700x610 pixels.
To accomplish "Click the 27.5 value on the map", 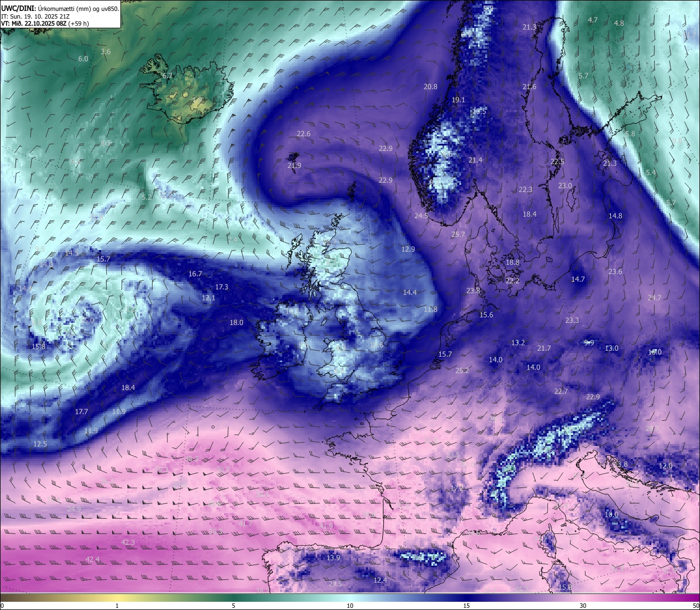I will point(335,584).
